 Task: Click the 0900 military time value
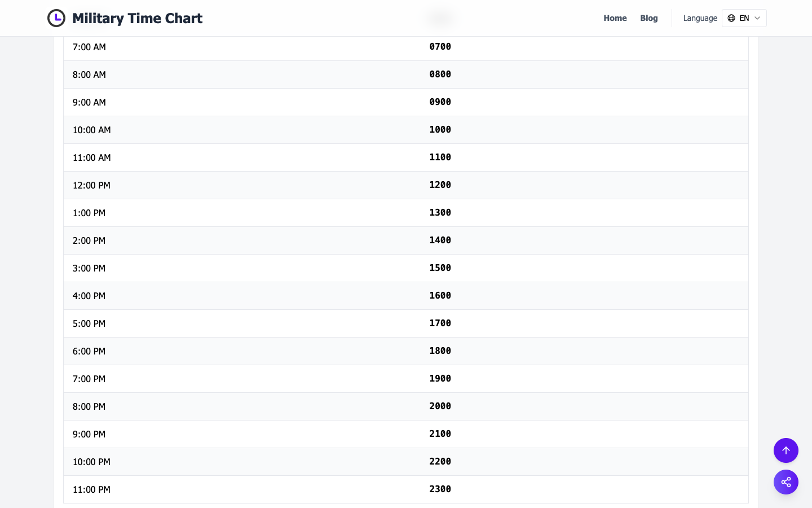coord(440,102)
